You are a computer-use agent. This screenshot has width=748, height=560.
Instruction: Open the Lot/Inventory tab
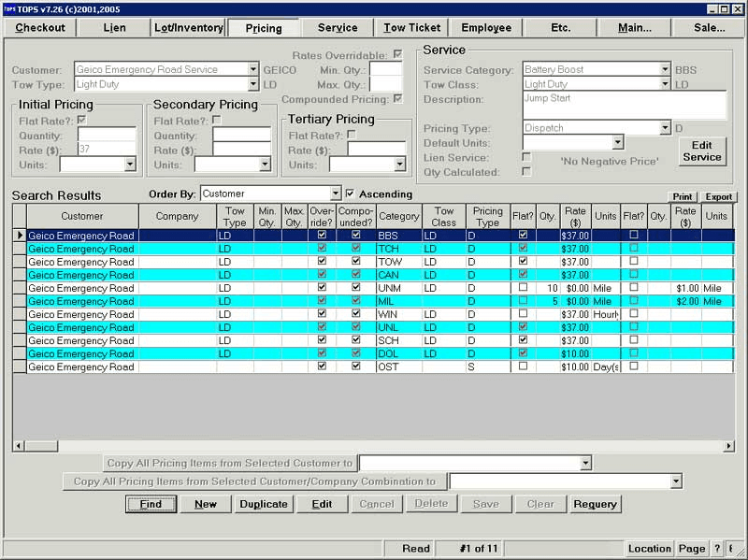click(189, 28)
